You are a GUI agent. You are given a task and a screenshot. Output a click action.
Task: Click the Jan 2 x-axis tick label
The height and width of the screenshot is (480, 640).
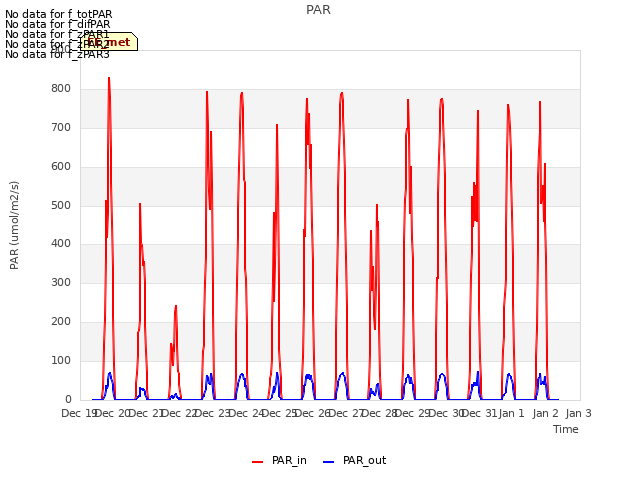tap(545, 413)
